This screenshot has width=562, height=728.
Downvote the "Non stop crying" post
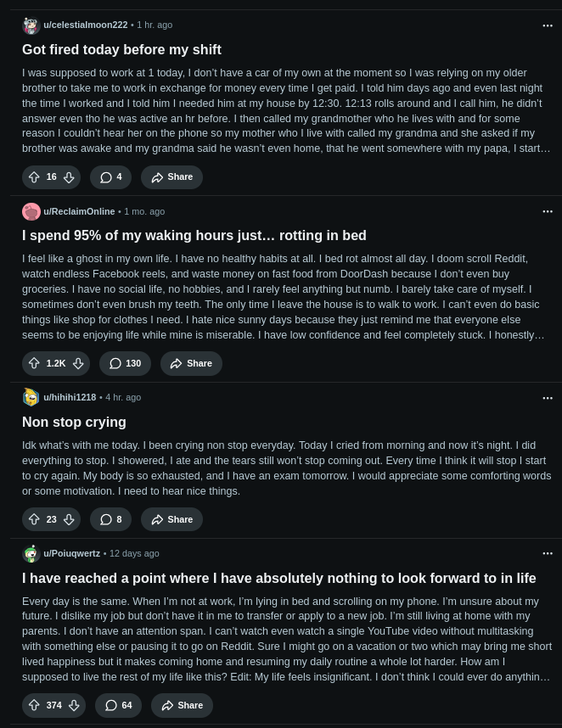70,519
